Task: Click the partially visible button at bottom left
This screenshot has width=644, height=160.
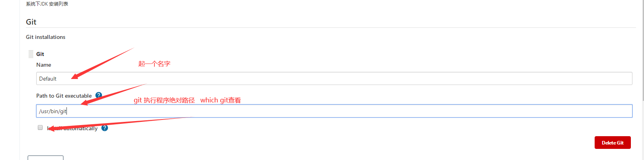Action: tap(45, 158)
